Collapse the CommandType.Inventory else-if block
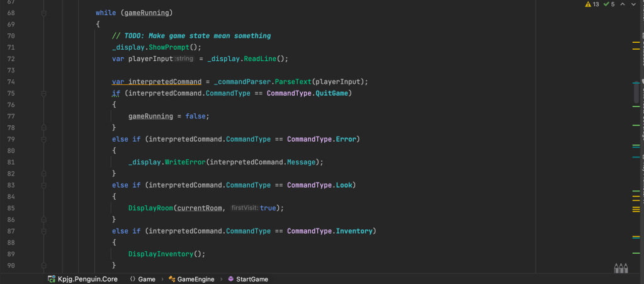 pyautogui.click(x=43, y=231)
